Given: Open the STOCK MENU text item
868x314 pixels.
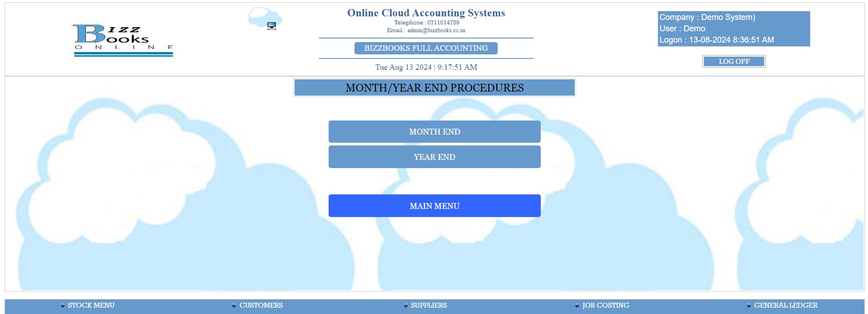Looking at the screenshot, I should coord(91,305).
